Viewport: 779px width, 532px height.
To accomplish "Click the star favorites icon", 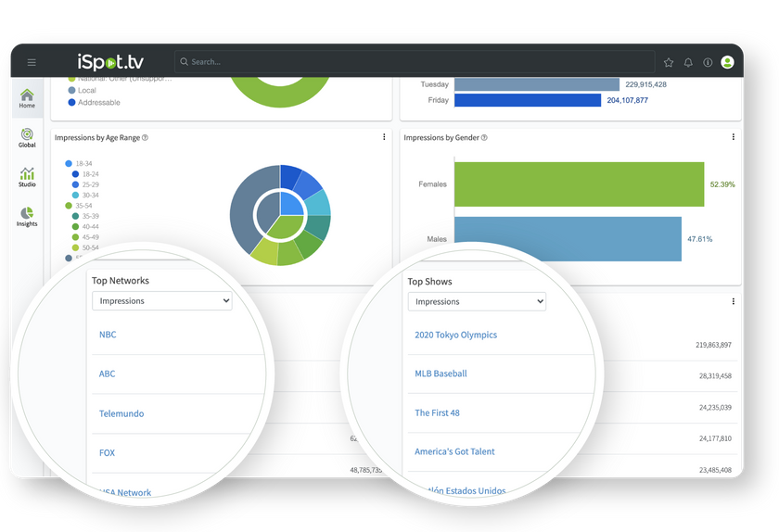I will 669,62.
